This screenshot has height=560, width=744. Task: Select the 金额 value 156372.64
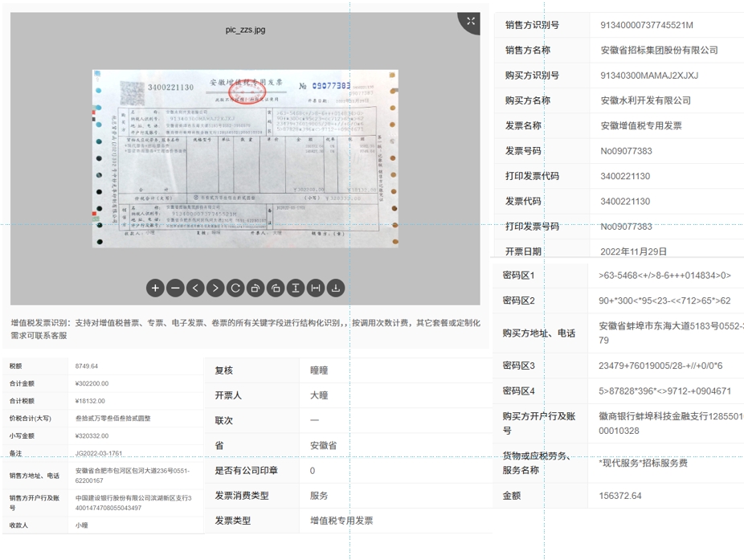click(x=619, y=496)
